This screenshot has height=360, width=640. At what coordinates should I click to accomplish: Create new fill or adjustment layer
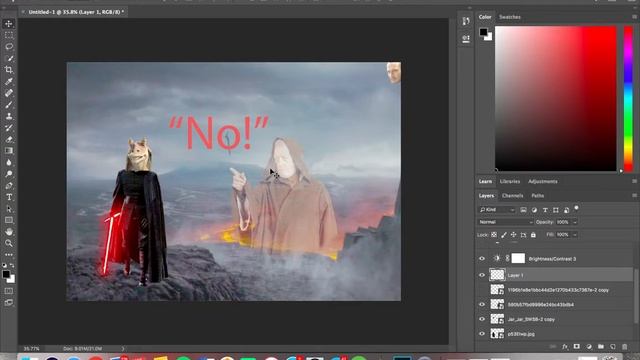pos(589,347)
